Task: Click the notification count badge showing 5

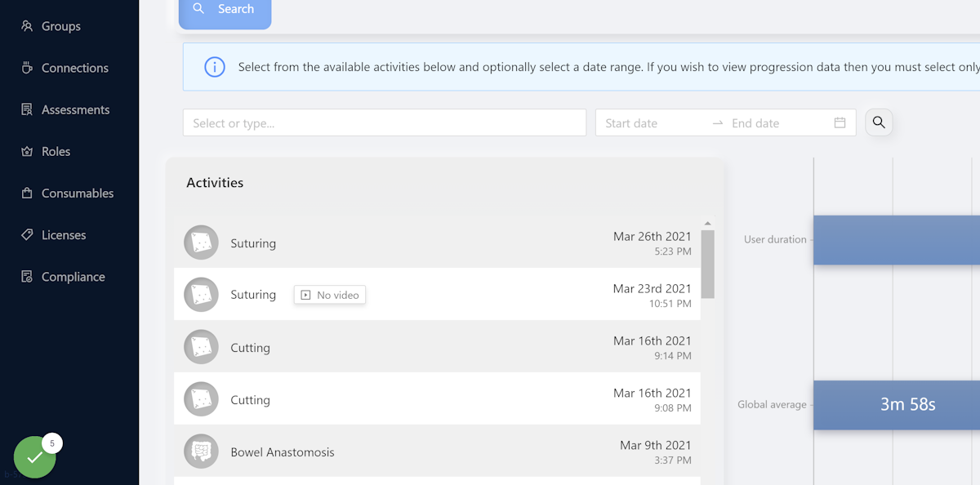Action: click(x=52, y=443)
